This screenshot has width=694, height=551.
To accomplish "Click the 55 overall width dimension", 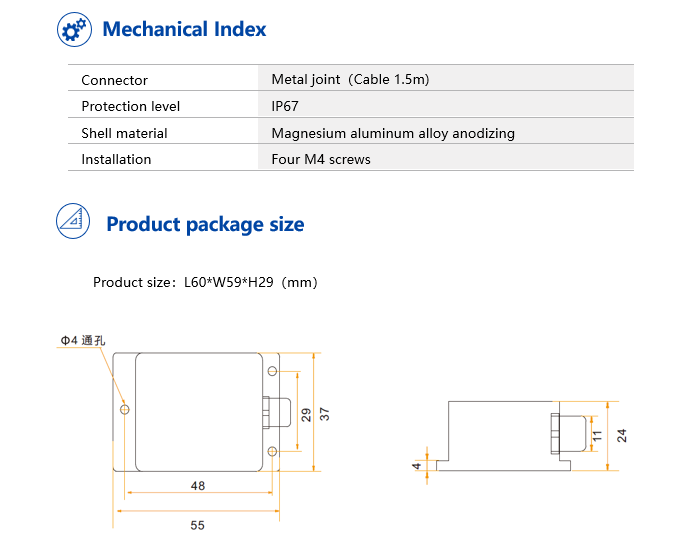I will coord(197,524).
